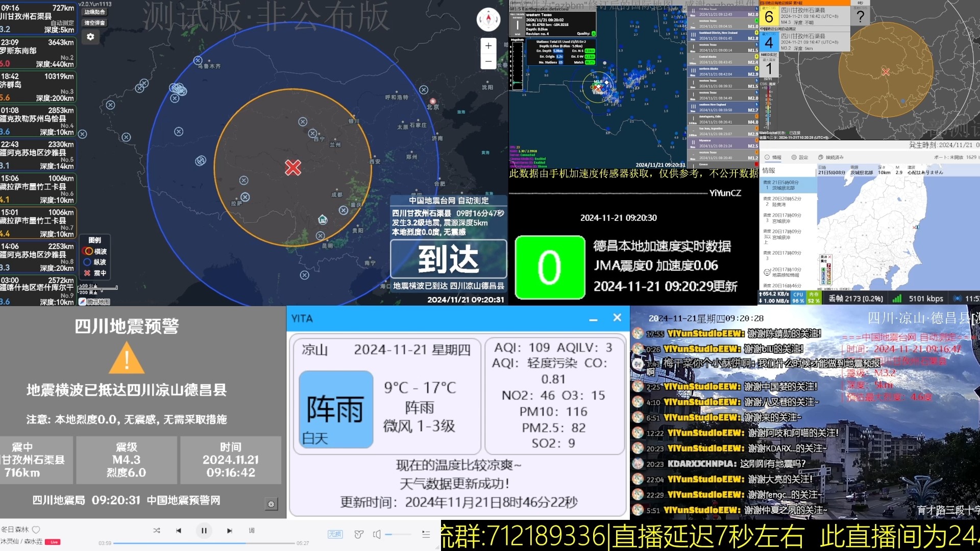Click the 接続済み connection status tab
This screenshot has height=551, width=980.
coord(831,157)
